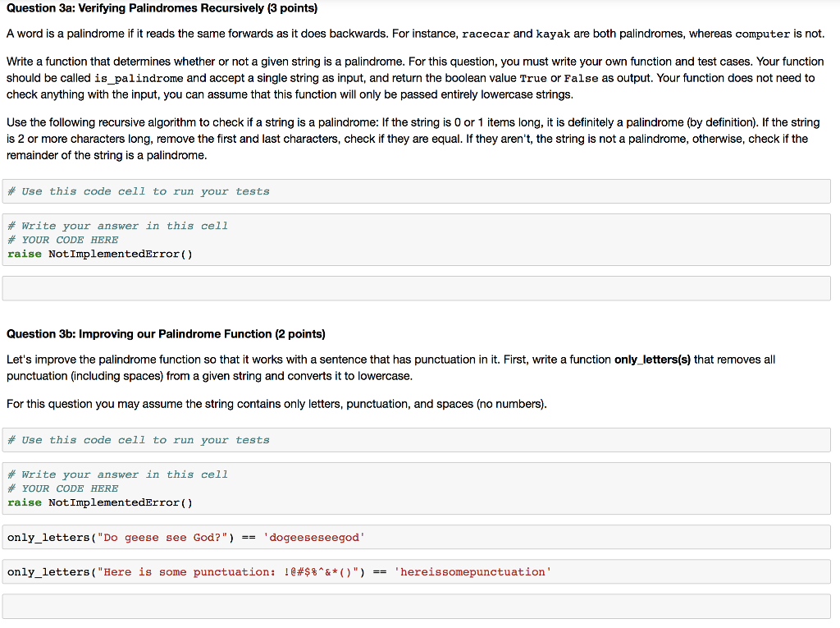
Task: Click the inline 'True' code word
Action: click(x=533, y=78)
